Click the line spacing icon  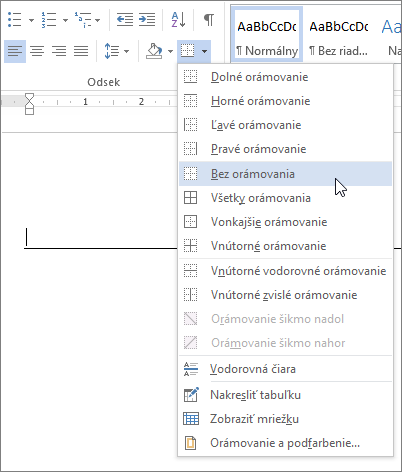(112, 51)
